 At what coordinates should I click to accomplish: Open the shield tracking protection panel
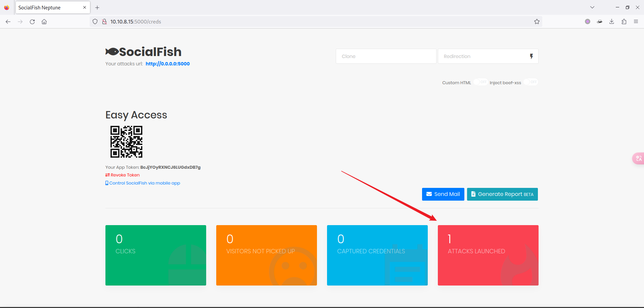click(95, 21)
